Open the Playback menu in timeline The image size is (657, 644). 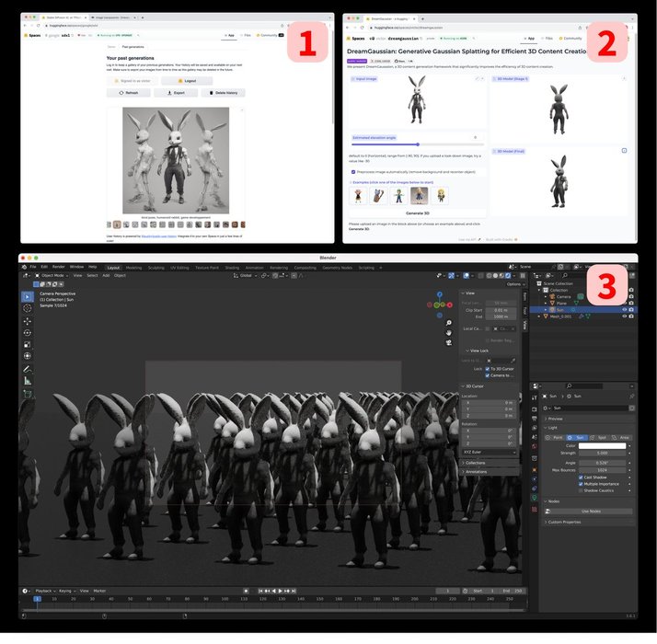[45, 591]
